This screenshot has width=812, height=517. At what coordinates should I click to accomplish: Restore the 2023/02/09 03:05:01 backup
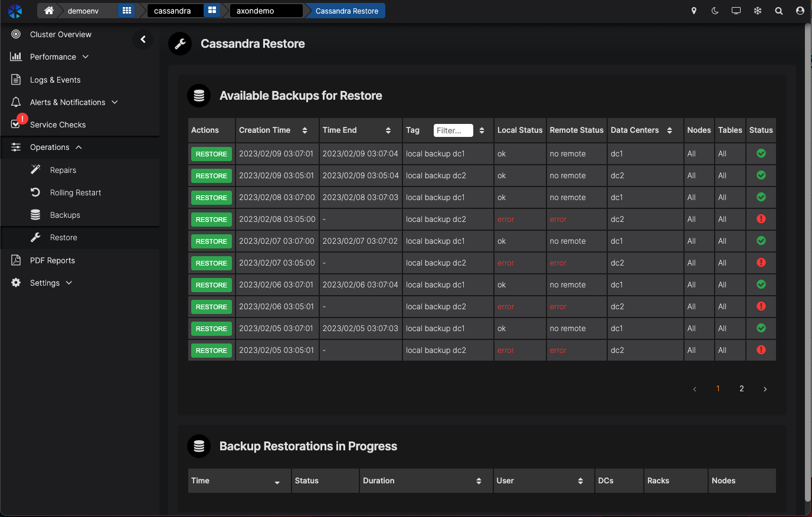pyautogui.click(x=211, y=176)
